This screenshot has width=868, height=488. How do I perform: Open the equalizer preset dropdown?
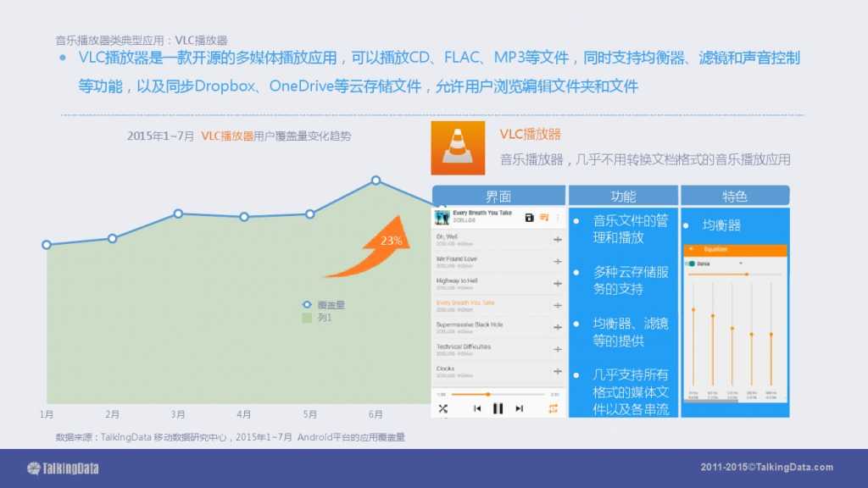[740, 263]
